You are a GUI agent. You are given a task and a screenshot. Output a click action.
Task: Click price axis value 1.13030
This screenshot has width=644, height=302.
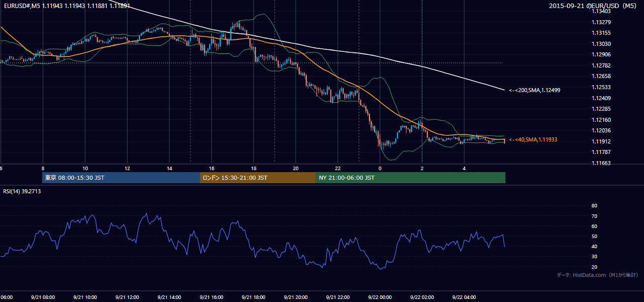click(x=602, y=44)
